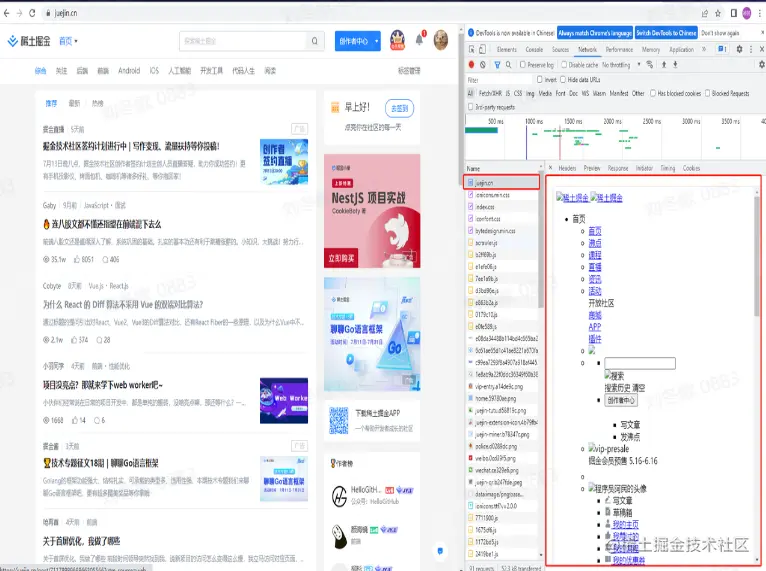Filter requests by Fetch/XHR type
This screenshot has height=571, width=766.
[490, 93]
